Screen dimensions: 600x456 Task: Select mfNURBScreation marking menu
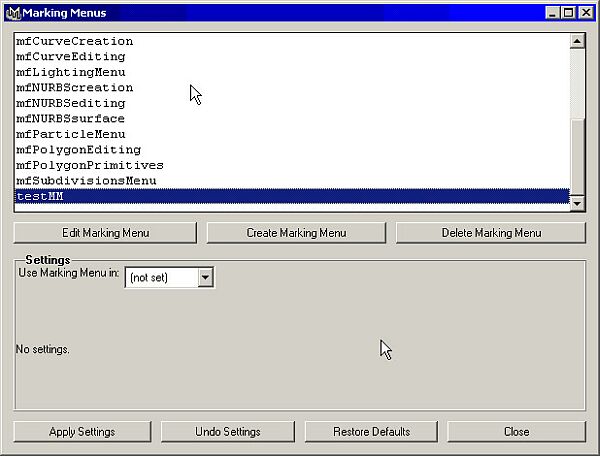pos(75,88)
